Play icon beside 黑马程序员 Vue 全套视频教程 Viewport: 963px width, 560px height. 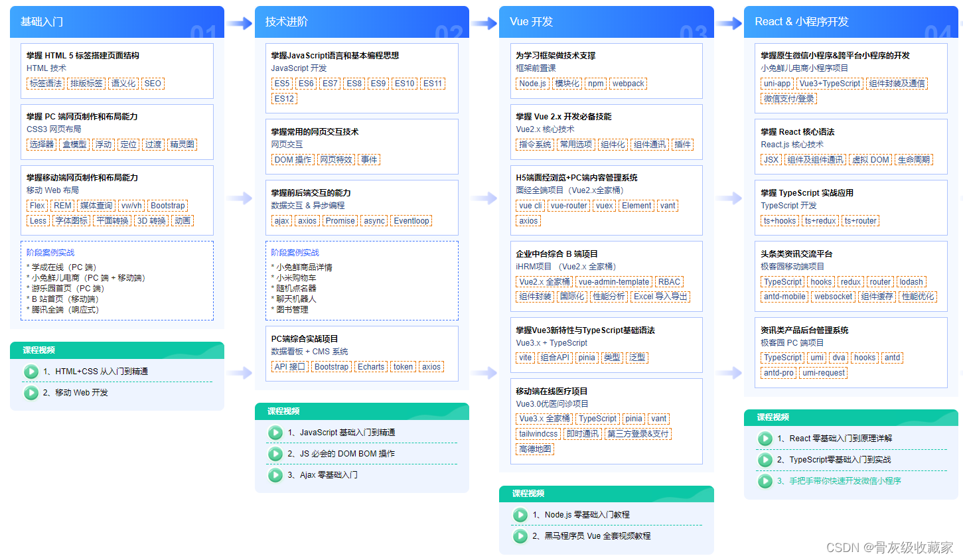pyautogui.click(x=520, y=536)
